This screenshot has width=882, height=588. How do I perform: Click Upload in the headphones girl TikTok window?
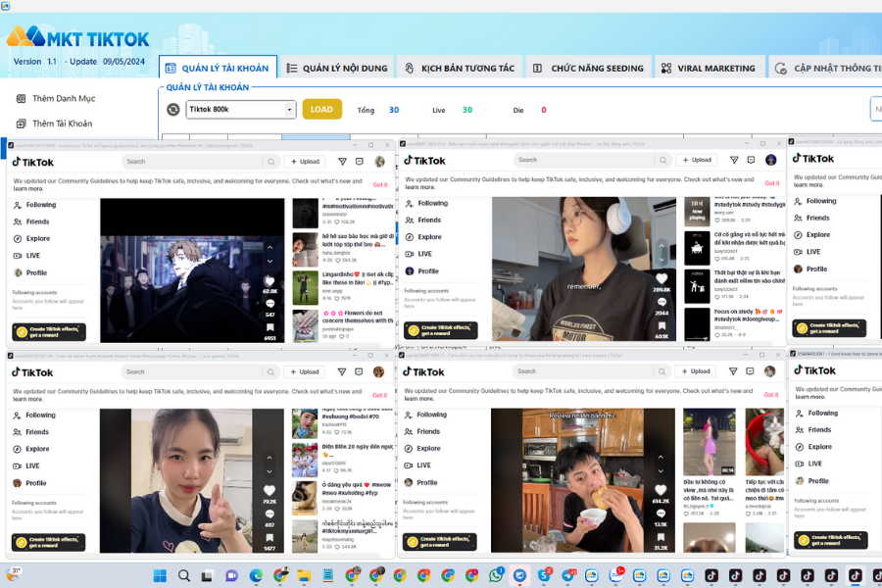pyautogui.click(x=697, y=160)
